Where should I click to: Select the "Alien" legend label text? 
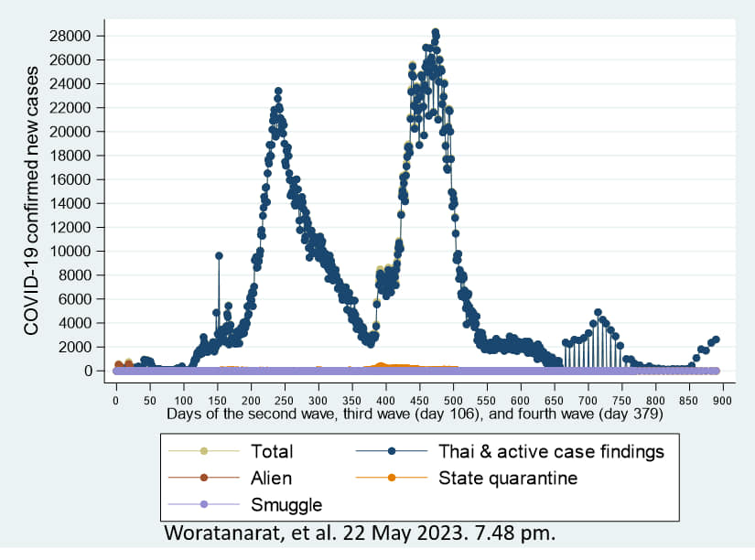(x=272, y=478)
